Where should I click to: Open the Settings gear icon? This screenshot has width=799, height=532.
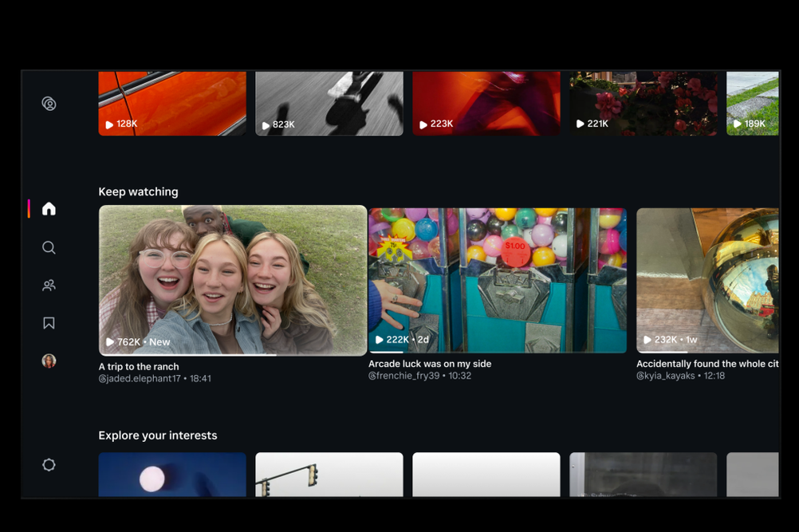pos(49,465)
